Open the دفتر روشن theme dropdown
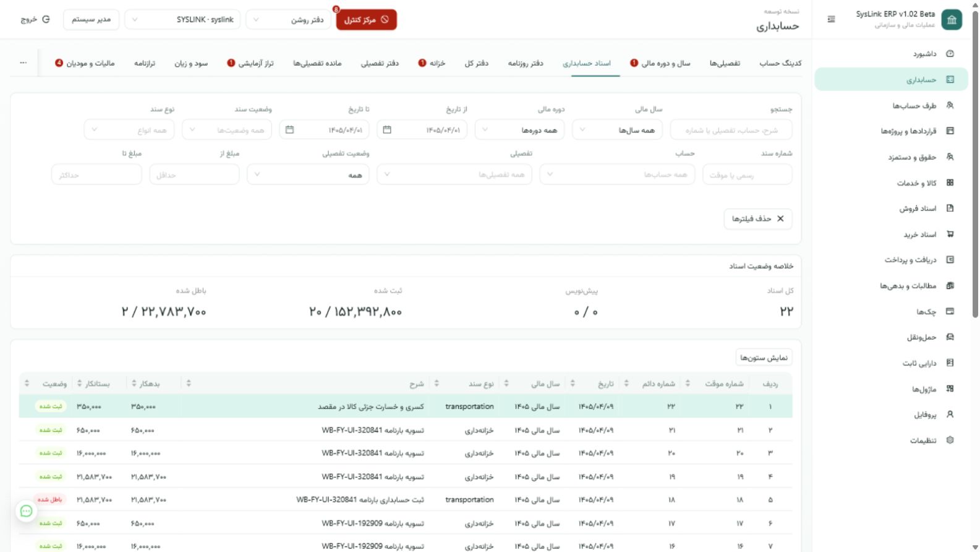 (x=288, y=20)
